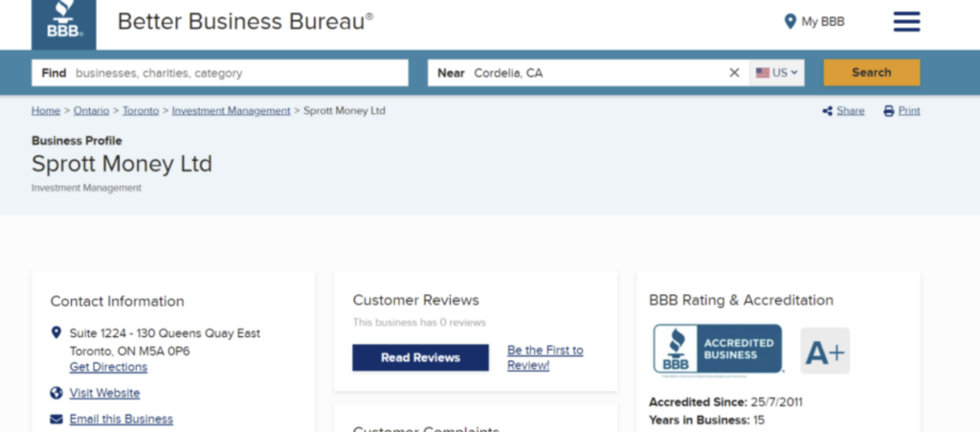Image resolution: width=980 pixels, height=432 pixels.
Task: Click the BBB Accredited Business seal
Action: 718,350
